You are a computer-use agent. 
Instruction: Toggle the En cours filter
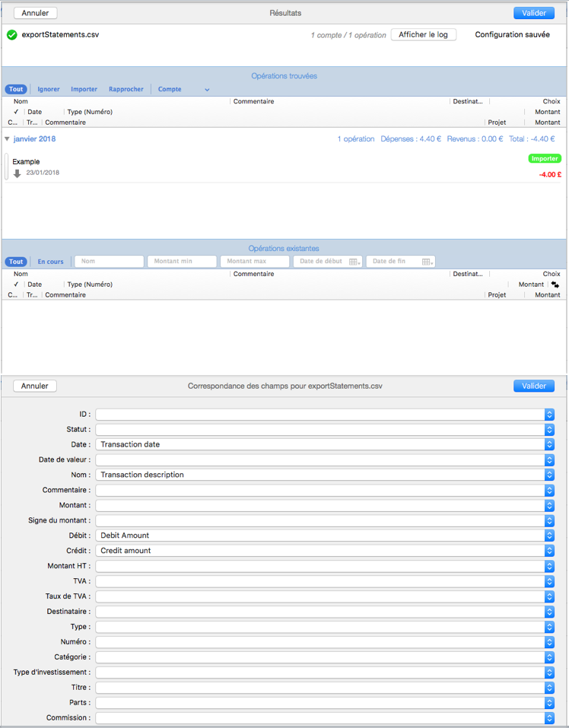[51, 262]
